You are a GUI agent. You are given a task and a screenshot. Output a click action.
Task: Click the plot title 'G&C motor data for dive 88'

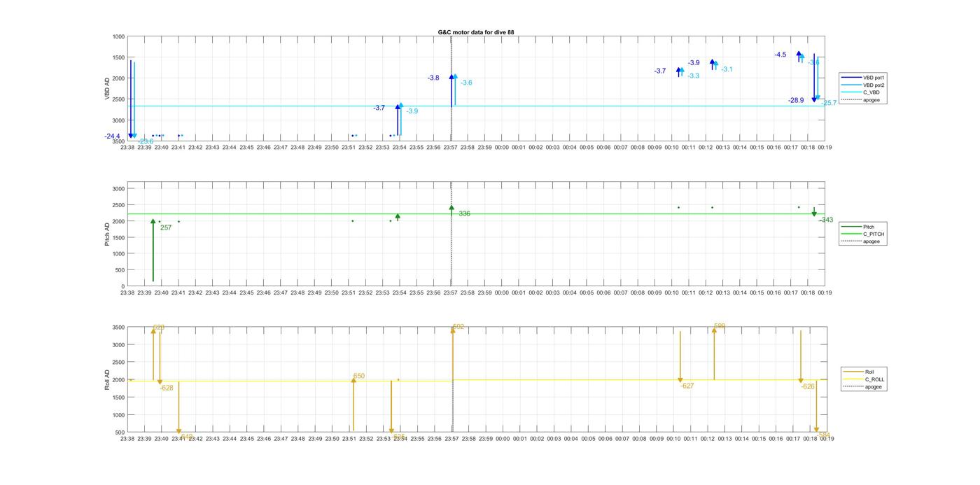pyautogui.click(x=475, y=32)
